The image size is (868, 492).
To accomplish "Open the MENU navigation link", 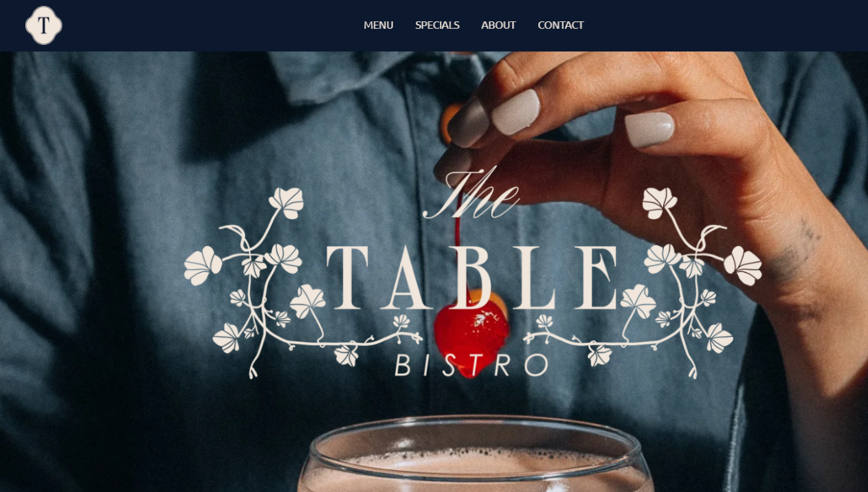I will pos(379,25).
